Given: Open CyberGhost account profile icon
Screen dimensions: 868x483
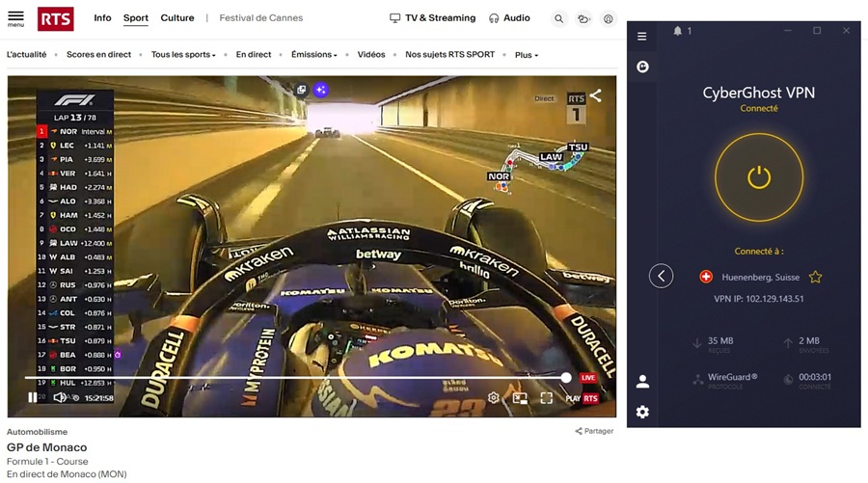Looking at the screenshot, I should coord(642,381).
